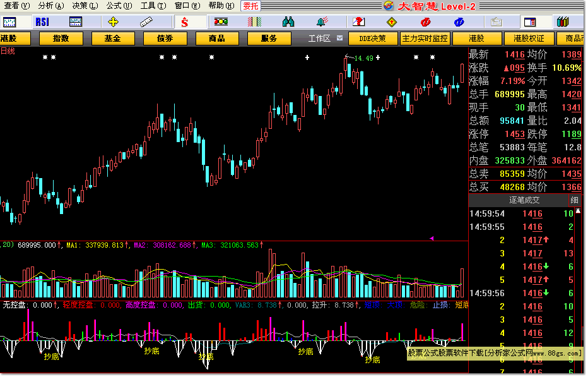Click the 轻度控盘 indicator label
The height and width of the screenshot is (377, 588).
[91, 305]
